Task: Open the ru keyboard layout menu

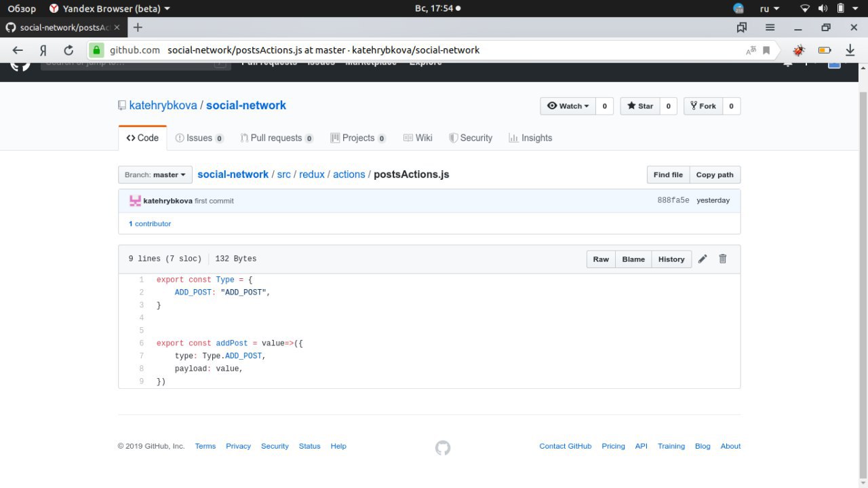Action: (x=769, y=9)
